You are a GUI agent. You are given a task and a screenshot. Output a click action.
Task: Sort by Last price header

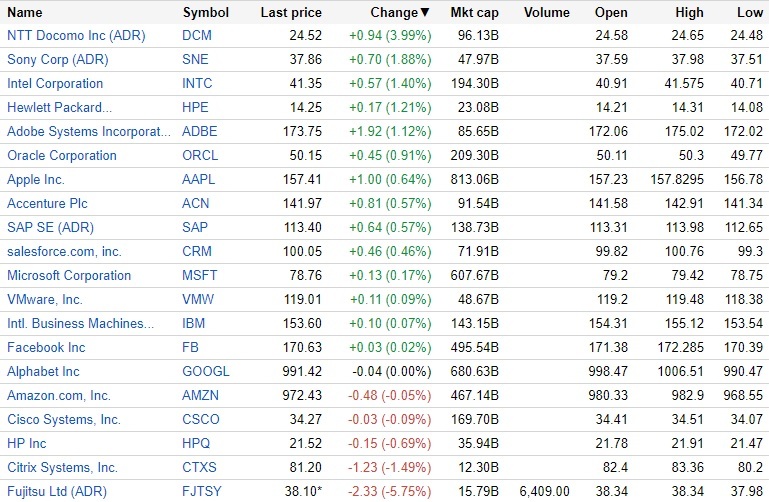click(290, 13)
